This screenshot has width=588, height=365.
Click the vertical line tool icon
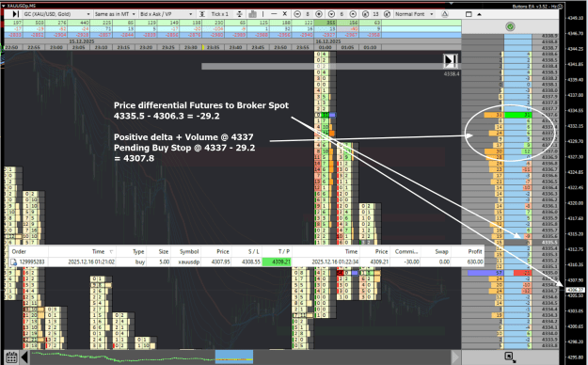click(x=262, y=14)
